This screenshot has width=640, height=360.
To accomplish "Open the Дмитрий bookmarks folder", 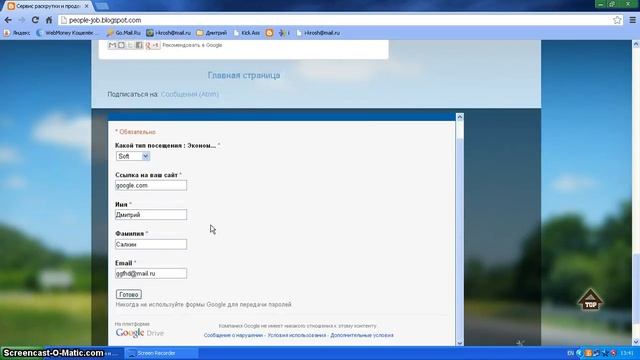I will [211, 33].
